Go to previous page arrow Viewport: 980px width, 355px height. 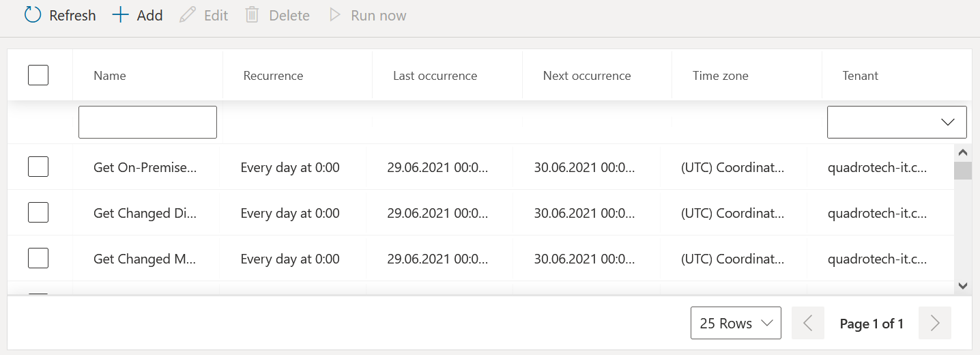click(x=808, y=324)
